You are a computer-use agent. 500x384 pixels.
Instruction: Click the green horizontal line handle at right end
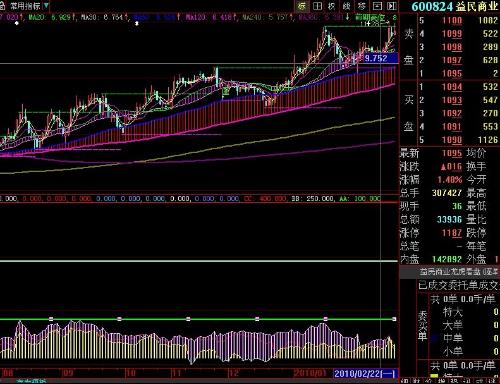pyautogui.click(x=394, y=319)
